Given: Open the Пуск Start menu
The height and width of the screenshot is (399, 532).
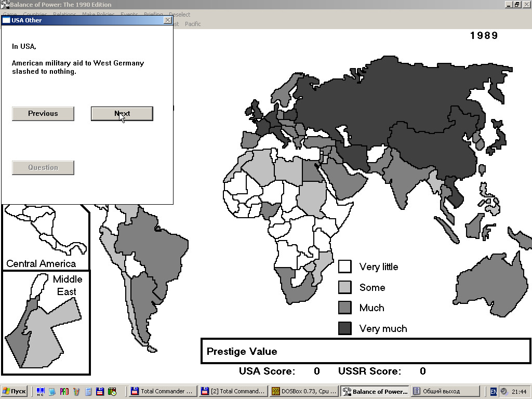Looking at the screenshot, I should [x=14, y=391].
